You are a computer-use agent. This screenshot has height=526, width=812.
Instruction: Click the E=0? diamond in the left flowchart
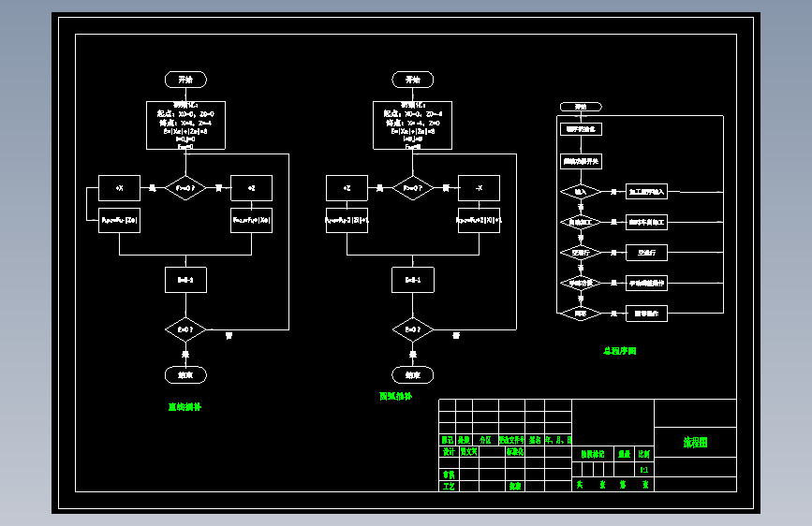(x=185, y=329)
